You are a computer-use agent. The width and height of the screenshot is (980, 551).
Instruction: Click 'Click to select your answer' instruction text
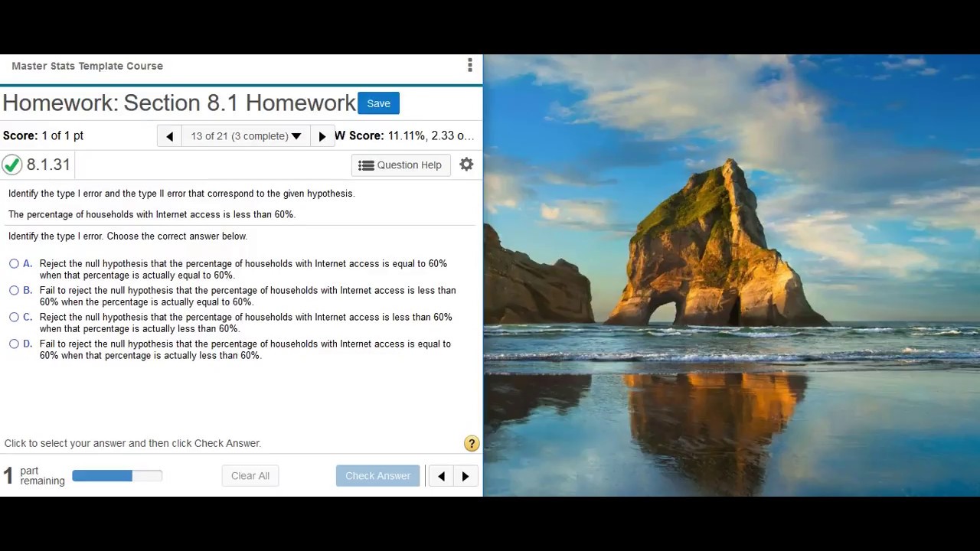[132, 443]
